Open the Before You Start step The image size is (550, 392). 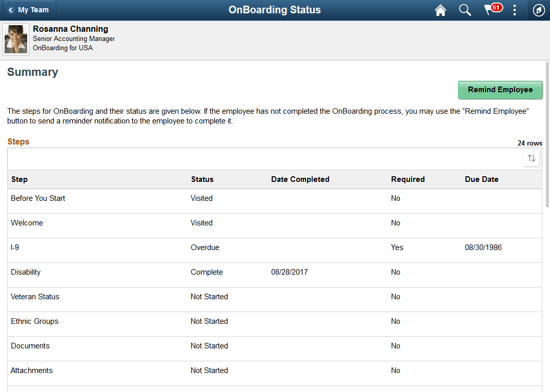[205, 198]
